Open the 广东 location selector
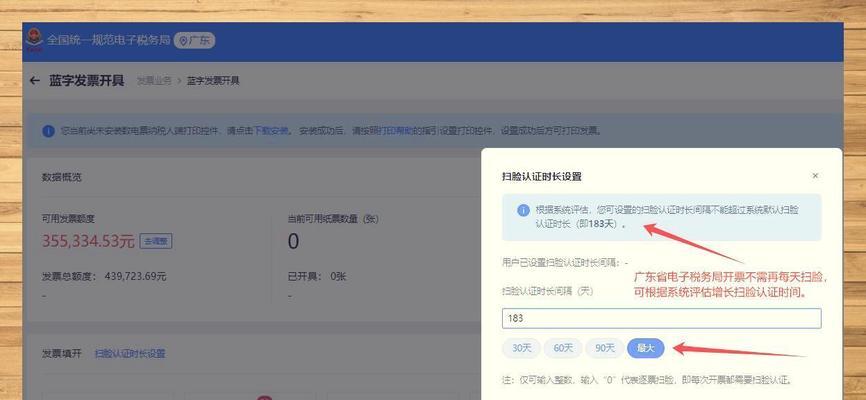This screenshot has width=866, height=400. (194, 40)
